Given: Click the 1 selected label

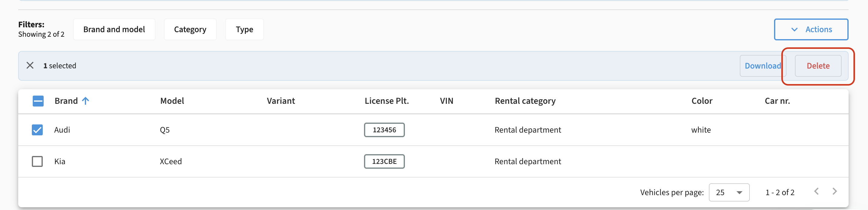Looking at the screenshot, I should 60,66.
